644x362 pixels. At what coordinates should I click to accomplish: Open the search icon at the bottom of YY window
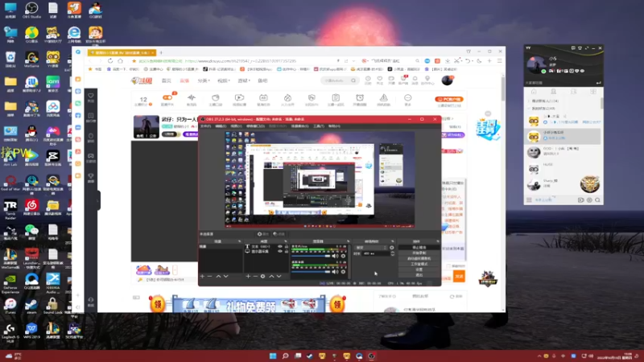597,200
